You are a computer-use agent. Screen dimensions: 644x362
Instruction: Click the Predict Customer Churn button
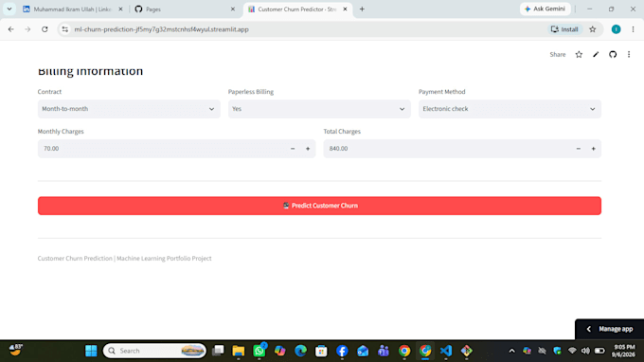coord(319,206)
